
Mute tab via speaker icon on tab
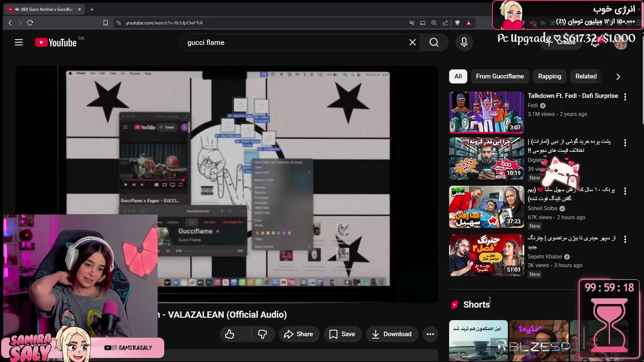coord(17,9)
